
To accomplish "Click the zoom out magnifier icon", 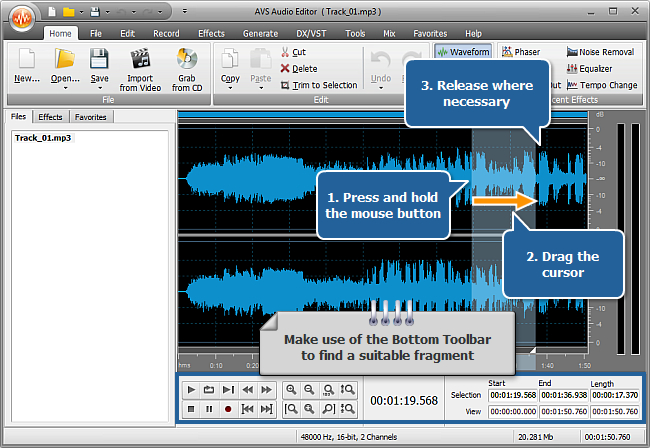I will (309, 390).
